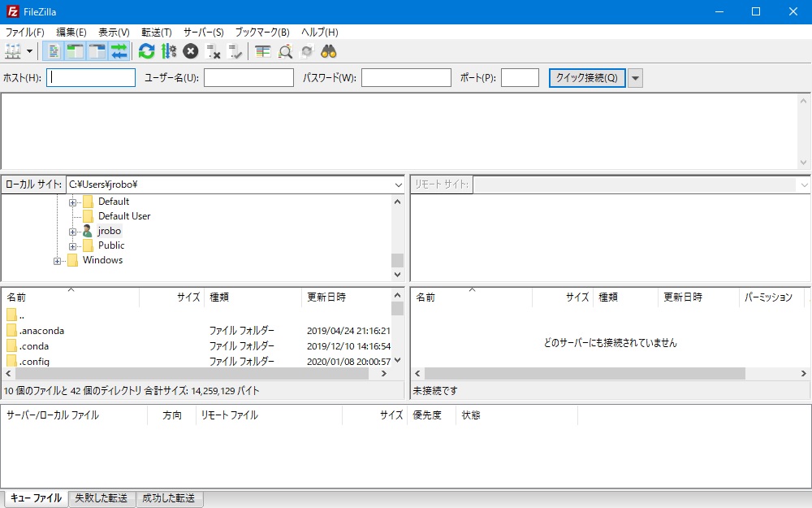Expand the Windows folder tree node
The height and width of the screenshot is (508, 812).
(x=57, y=261)
